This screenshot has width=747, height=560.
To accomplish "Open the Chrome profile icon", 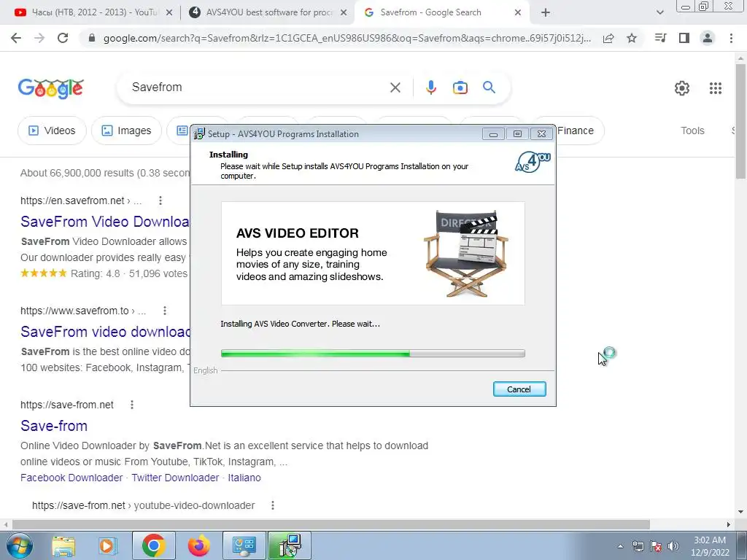I will (x=708, y=38).
